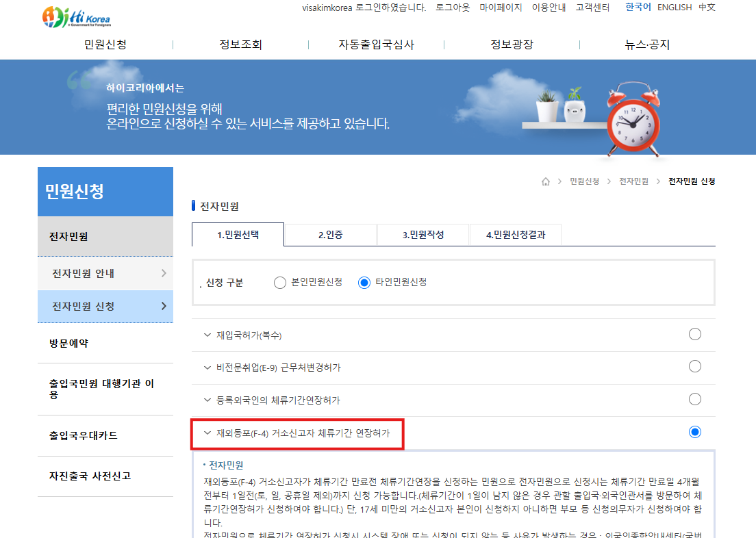Open 마이페이지 link
The image size is (756, 538).
(501, 8)
